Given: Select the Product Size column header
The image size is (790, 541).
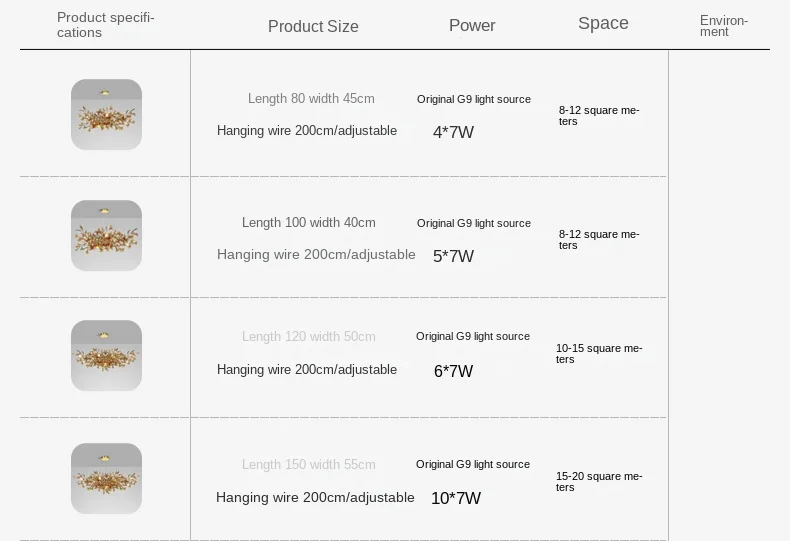Looking at the screenshot, I should point(313,26).
